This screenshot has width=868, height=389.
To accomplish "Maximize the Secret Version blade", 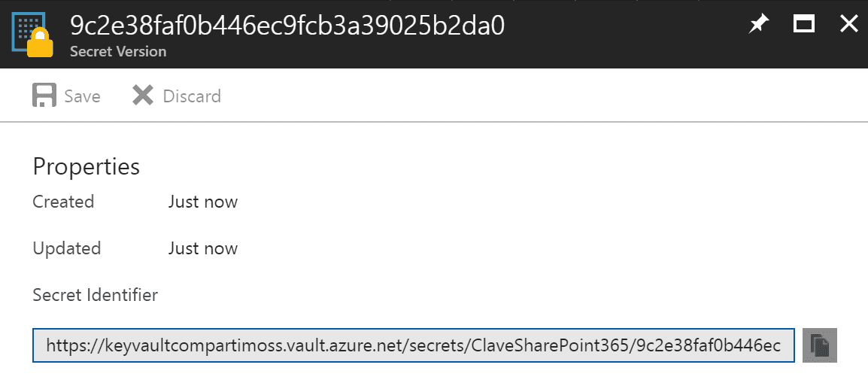I will coord(804,24).
